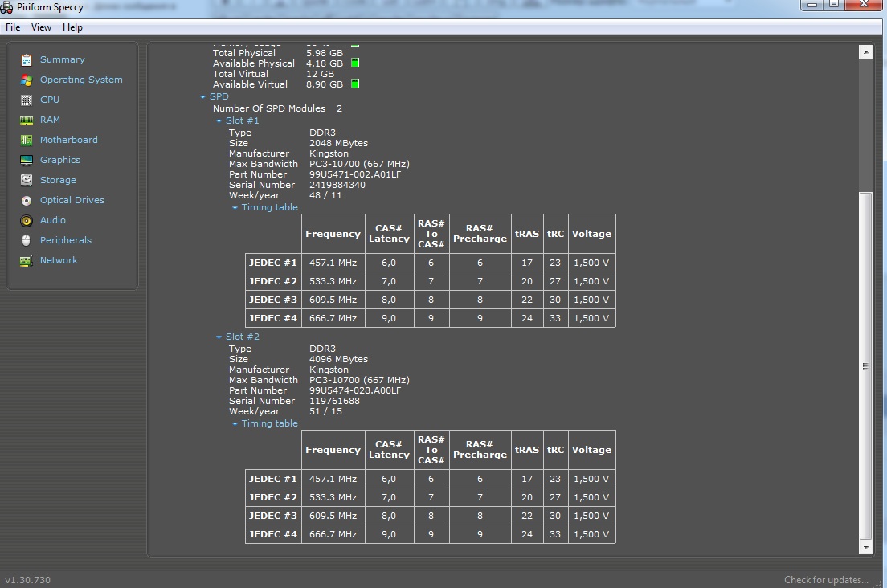Click the scrollbar up arrow
Viewport: 887px width, 588px height.
pos(865,52)
